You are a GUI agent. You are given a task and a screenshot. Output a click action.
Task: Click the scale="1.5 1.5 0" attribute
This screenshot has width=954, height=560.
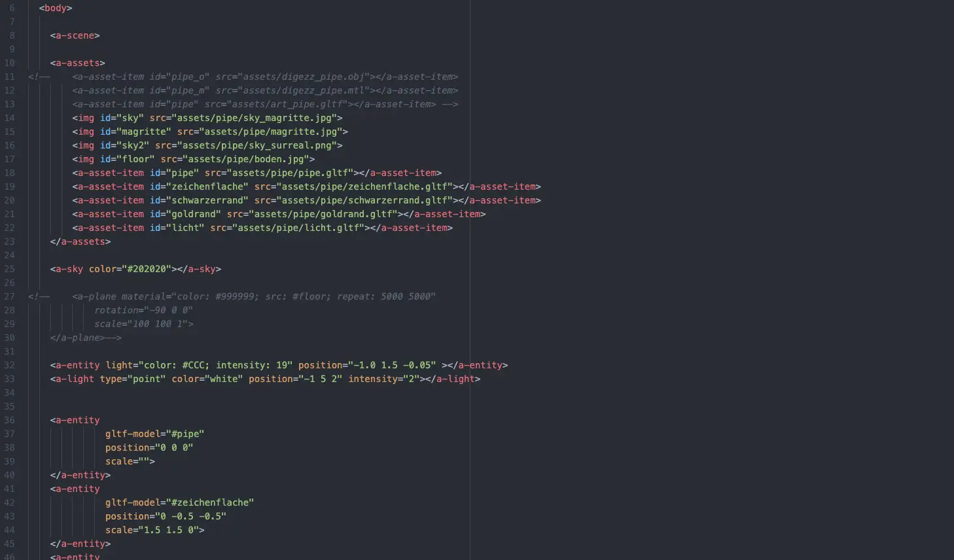154,530
